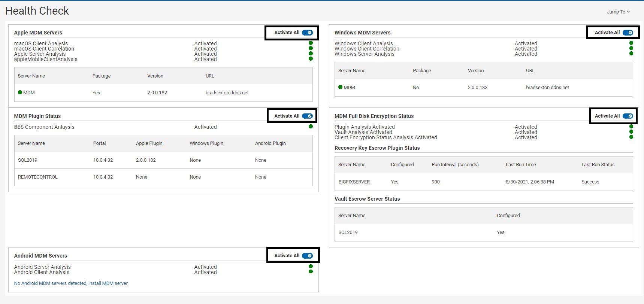The height and width of the screenshot is (304, 644).
Task: Toggle Activate All for MDM Full Disk Encryption
Action: coord(628,116)
